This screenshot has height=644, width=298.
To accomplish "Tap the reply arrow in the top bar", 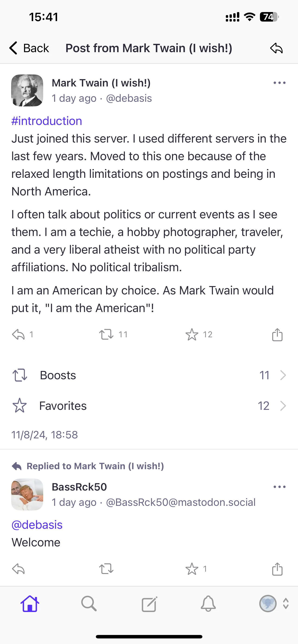I will click(x=276, y=48).
